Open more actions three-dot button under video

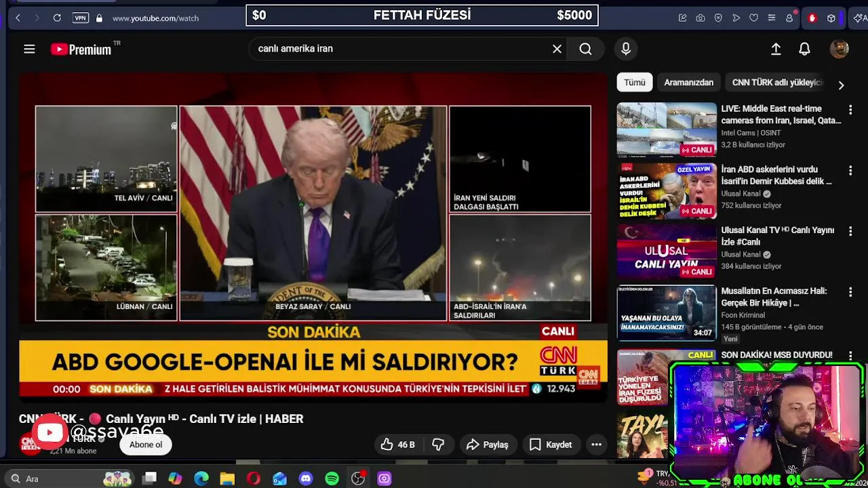click(597, 445)
